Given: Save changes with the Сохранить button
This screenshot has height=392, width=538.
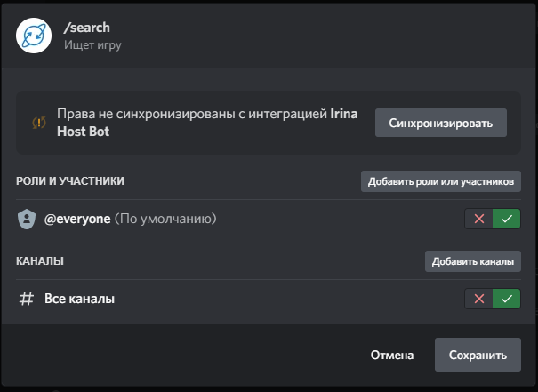Looking at the screenshot, I should point(478,355).
